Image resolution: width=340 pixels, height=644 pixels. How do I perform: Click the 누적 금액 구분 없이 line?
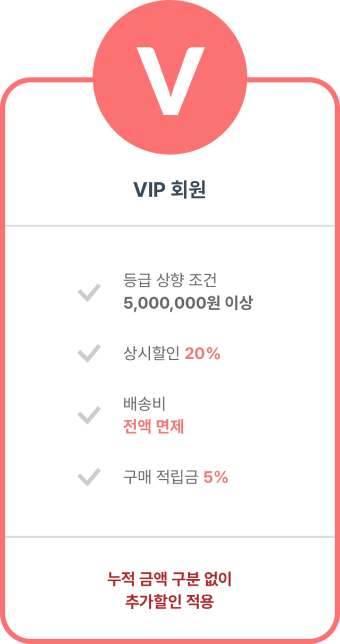click(x=170, y=579)
